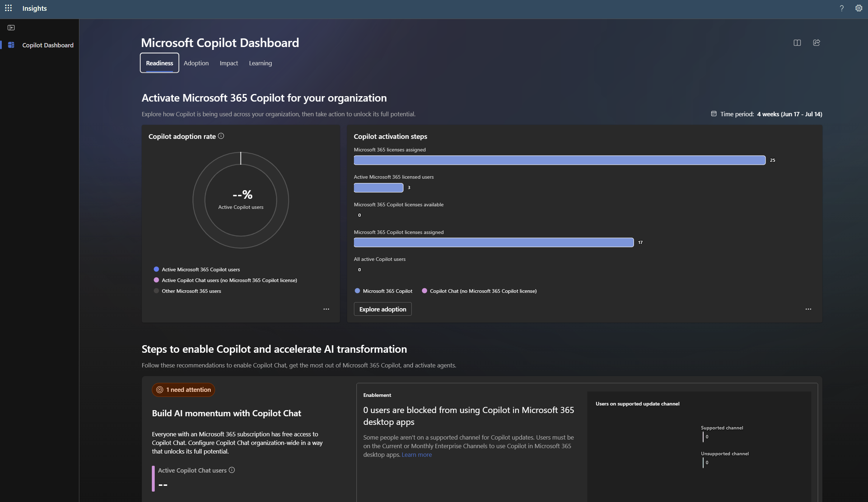Screen dimensions: 868x502
Task: Click 'Build AI momentum with Copilot Chat' heading
Action: [226, 413]
